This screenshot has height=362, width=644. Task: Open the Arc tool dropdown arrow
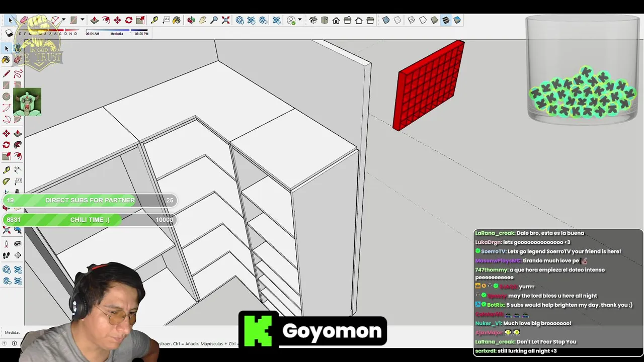64,20
